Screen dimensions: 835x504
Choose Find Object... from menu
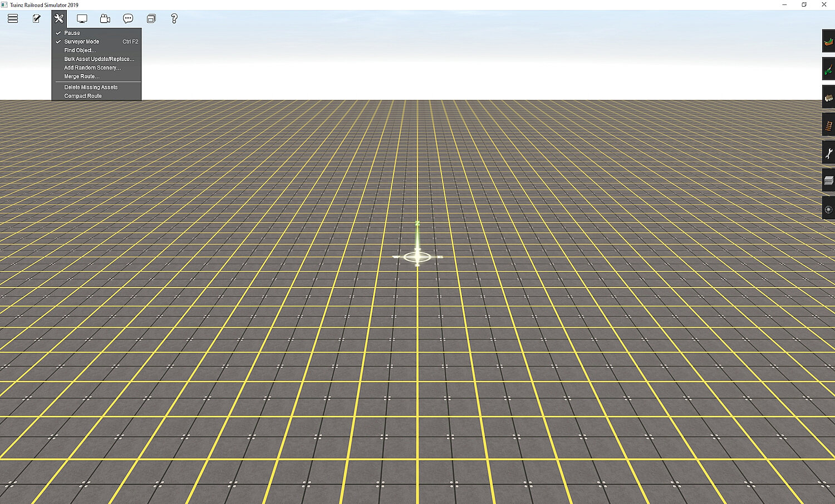(96, 50)
